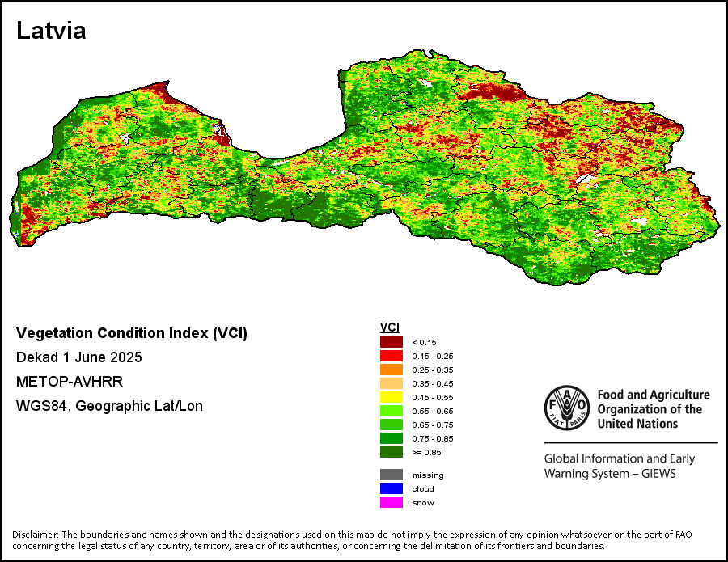This screenshot has width=728, height=562.
Task: Click the Latvia map title
Action: [51, 31]
